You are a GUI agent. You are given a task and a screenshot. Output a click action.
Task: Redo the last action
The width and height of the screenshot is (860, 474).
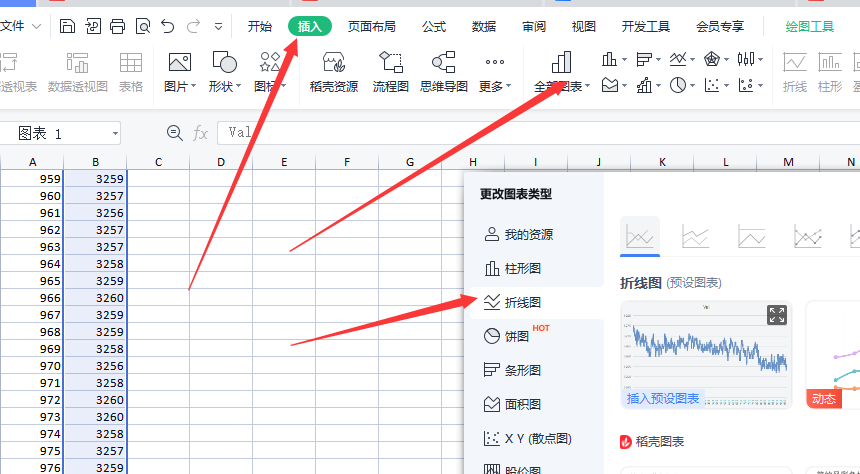[193, 26]
